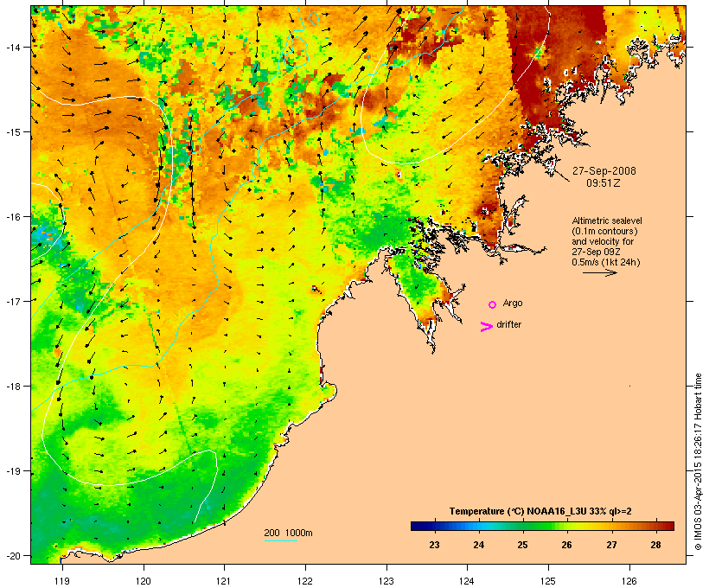This screenshot has height=588, width=709.
Task: Click the '27-Sep-2008' date text
Action: tap(604, 171)
